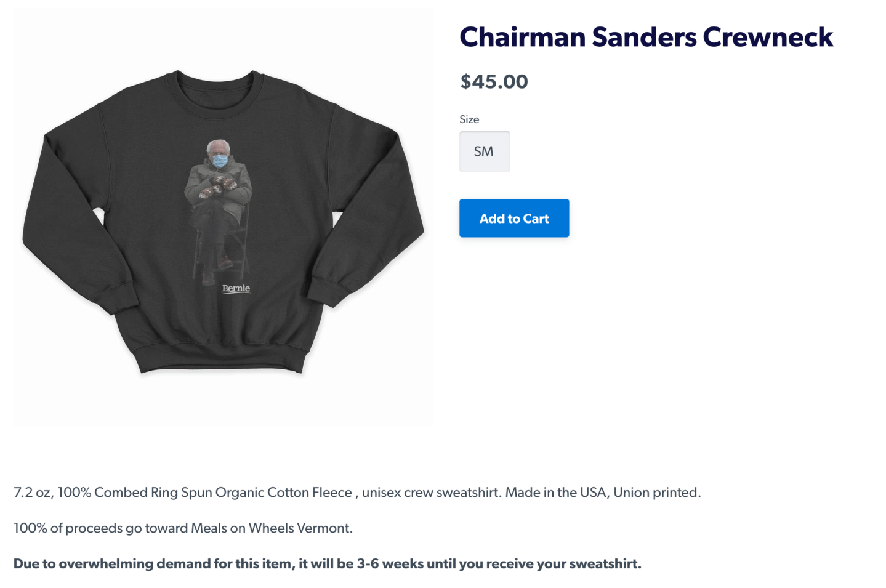Open the sweatshirt product image
The height and width of the screenshot is (588, 886).
click(223, 217)
